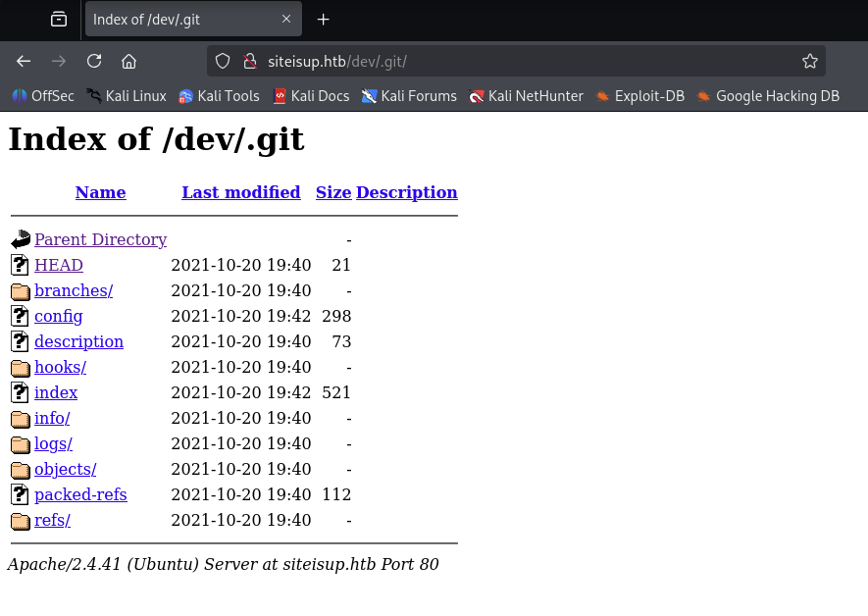Sort listing by Last modified column
This screenshot has height=616, width=868.
pos(240,192)
